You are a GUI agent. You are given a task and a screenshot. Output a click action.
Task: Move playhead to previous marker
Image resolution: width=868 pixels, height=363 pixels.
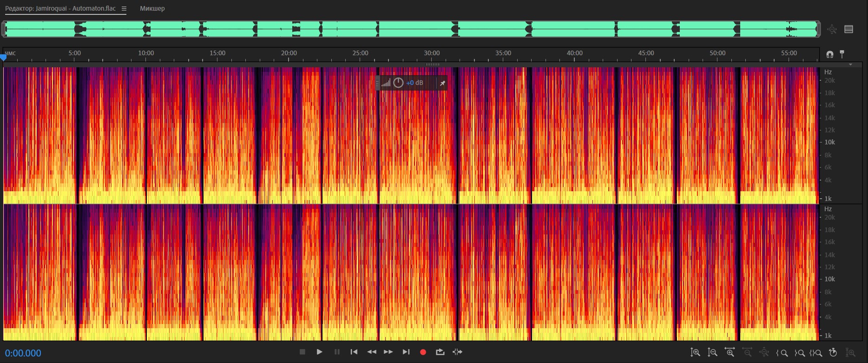354,352
